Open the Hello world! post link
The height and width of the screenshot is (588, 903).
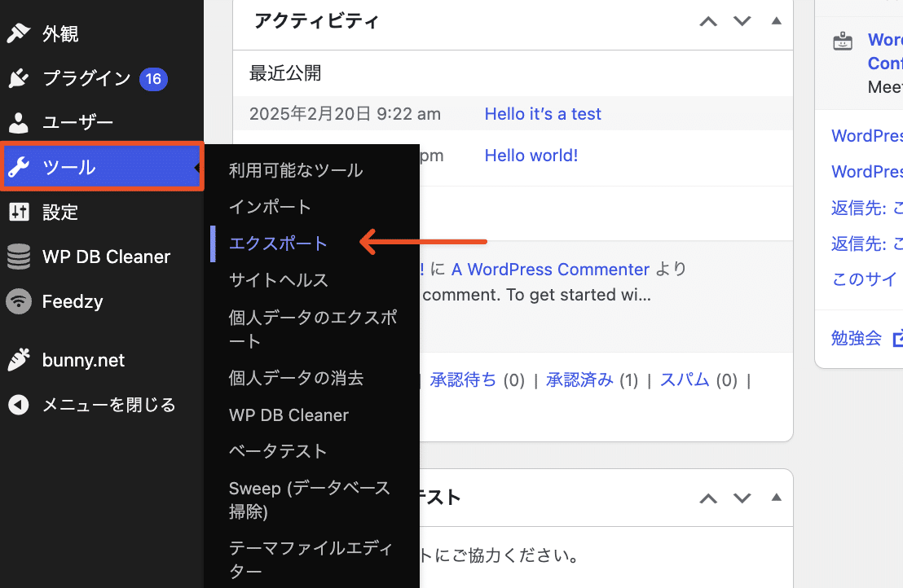tap(531, 155)
